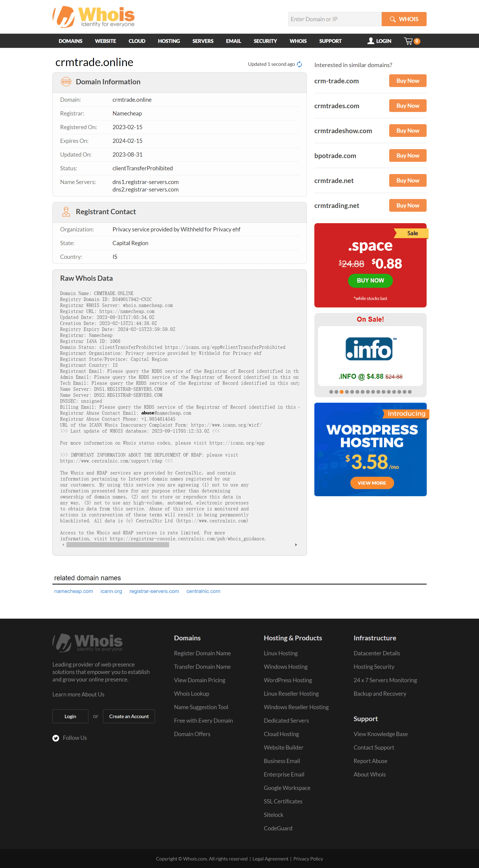The width and height of the screenshot is (479, 868).
Task: Open related domain icann.org
Action: (x=111, y=591)
